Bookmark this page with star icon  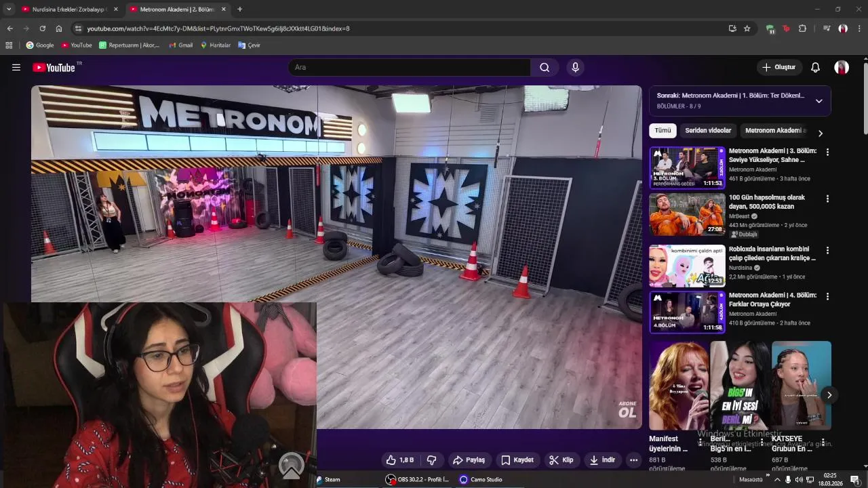[747, 28]
